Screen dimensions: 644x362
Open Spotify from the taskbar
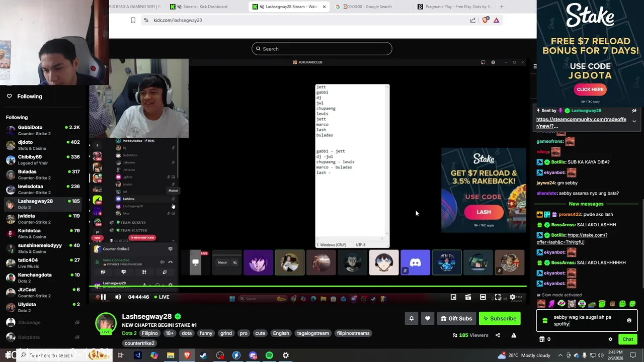coord(269,355)
